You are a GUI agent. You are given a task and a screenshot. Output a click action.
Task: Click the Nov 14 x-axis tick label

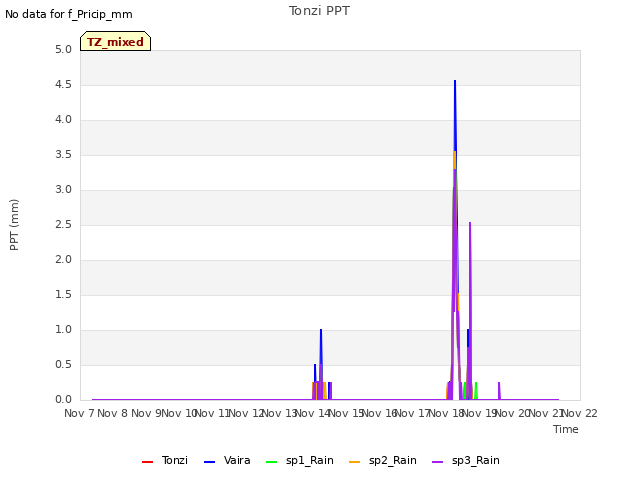(x=313, y=413)
